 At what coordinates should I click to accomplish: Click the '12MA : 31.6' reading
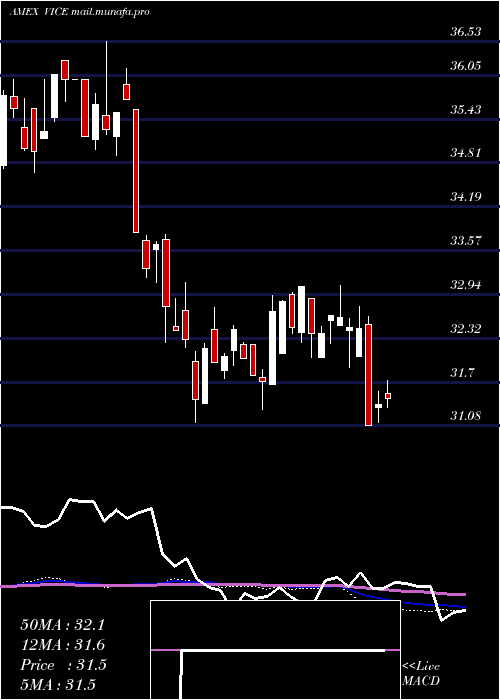(x=62, y=645)
